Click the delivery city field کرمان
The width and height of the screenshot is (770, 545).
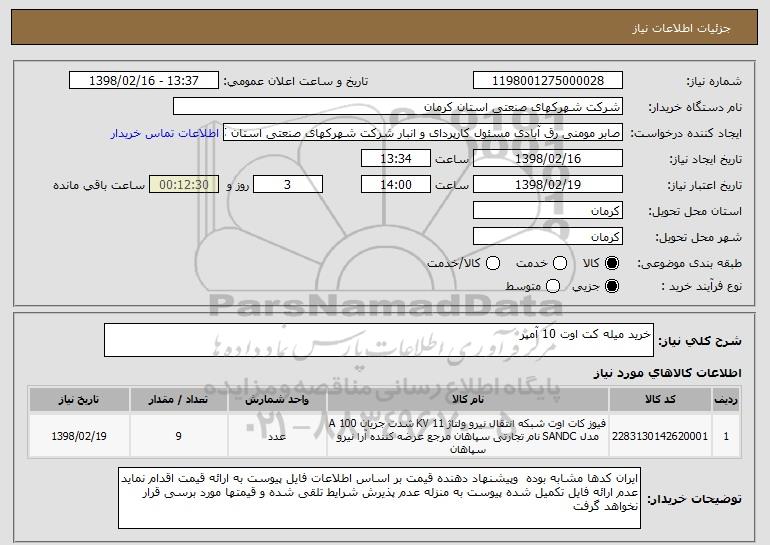pos(548,237)
